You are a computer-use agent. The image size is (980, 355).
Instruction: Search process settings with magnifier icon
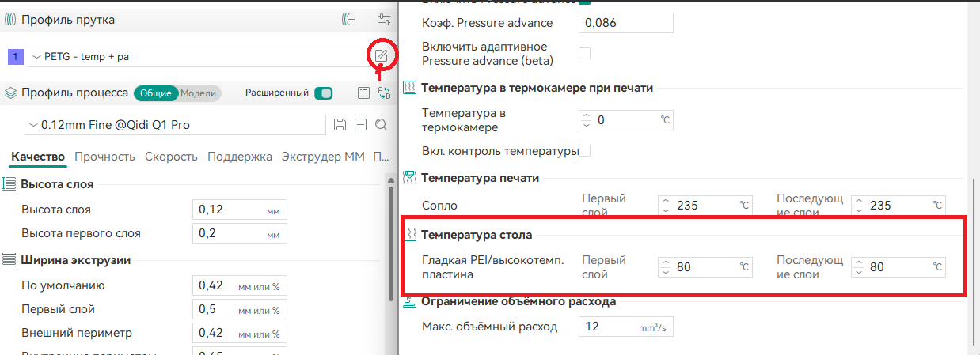[x=381, y=125]
